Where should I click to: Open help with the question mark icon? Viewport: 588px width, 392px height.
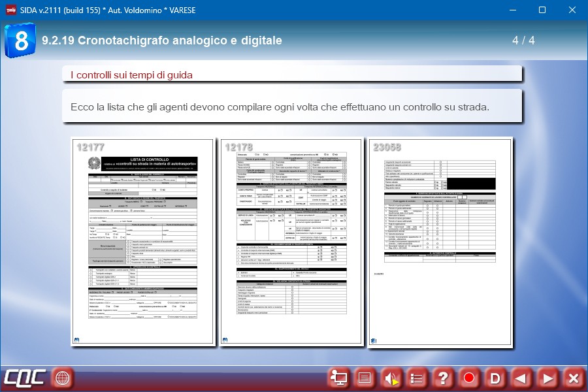[x=443, y=378]
